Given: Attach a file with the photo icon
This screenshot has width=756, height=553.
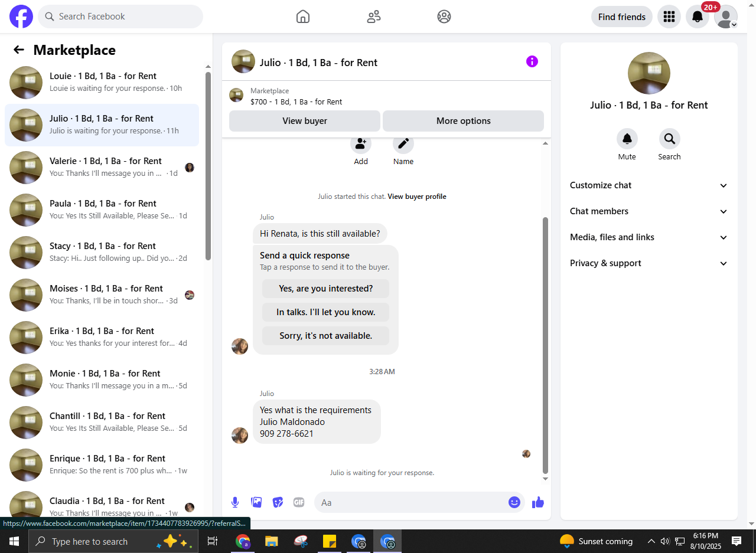Looking at the screenshot, I should [x=256, y=502].
